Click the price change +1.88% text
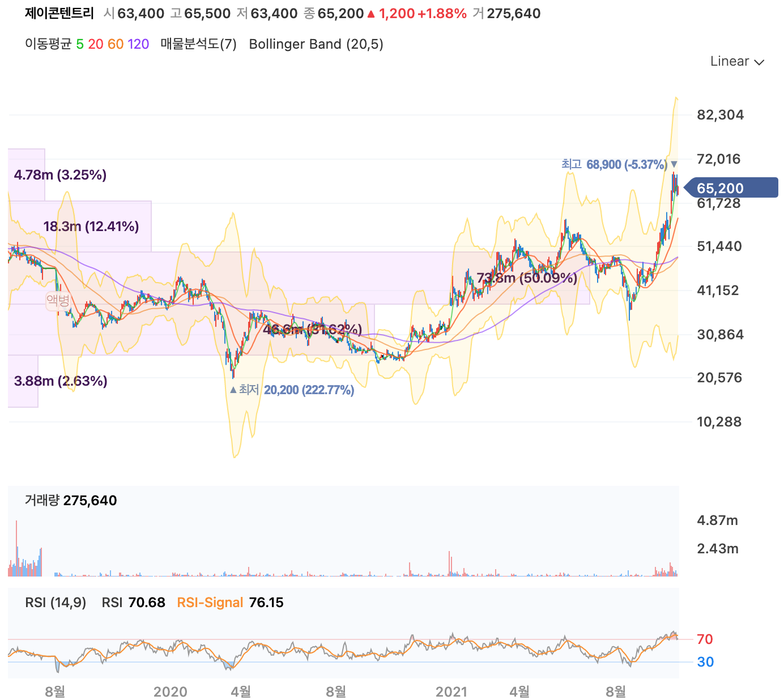This screenshot has width=784, height=700. pyautogui.click(x=442, y=14)
